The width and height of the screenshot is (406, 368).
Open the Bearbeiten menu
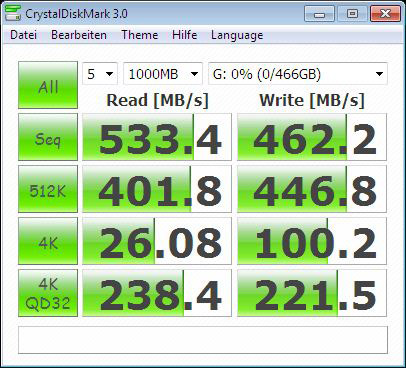coord(79,35)
